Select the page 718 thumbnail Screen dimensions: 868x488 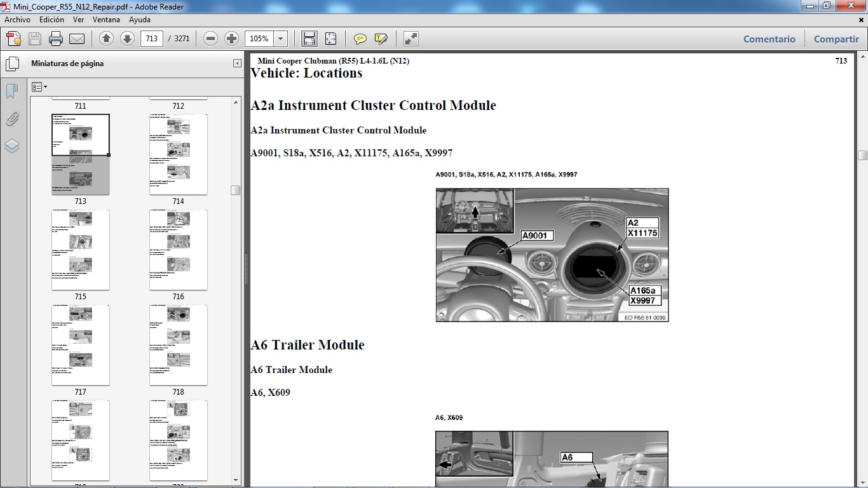point(179,345)
